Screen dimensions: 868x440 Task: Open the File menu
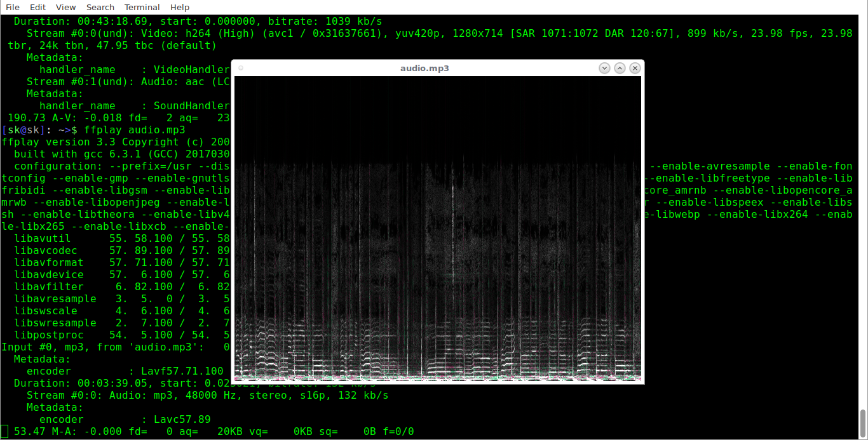12,7
